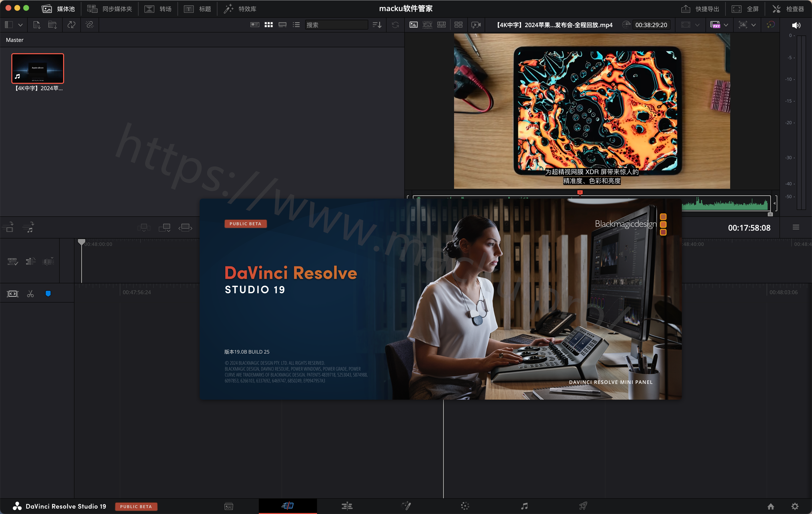Open Project Settings gear icon
Image resolution: width=812 pixels, height=514 pixels.
point(795,506)
